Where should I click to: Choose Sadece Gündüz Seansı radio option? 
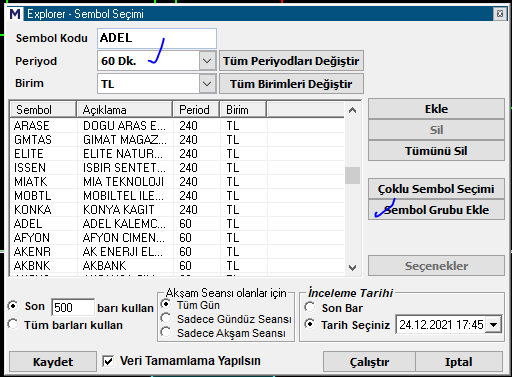click(166, 318)
